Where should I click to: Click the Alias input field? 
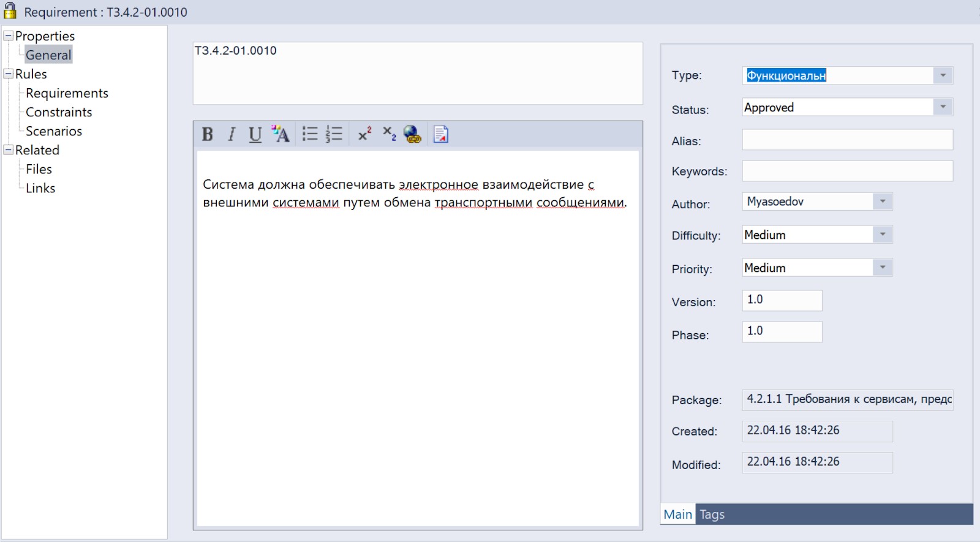[x=847, y=140]
